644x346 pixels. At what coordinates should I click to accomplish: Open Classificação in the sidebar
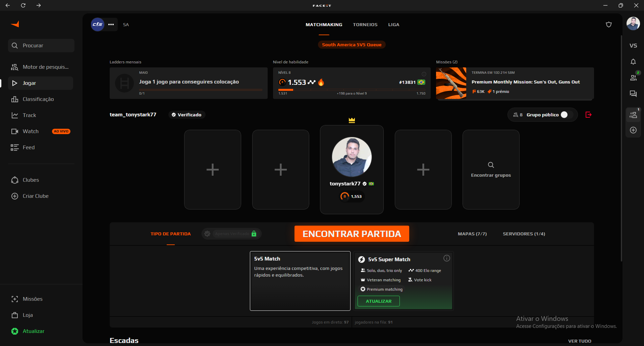(x=41, y=99)
